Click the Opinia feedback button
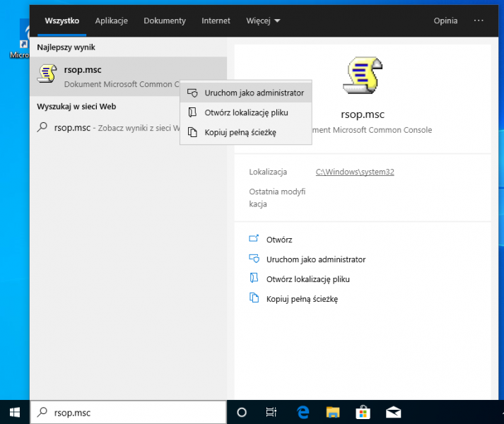Screen dimensions: 504x424 point(445,21)
